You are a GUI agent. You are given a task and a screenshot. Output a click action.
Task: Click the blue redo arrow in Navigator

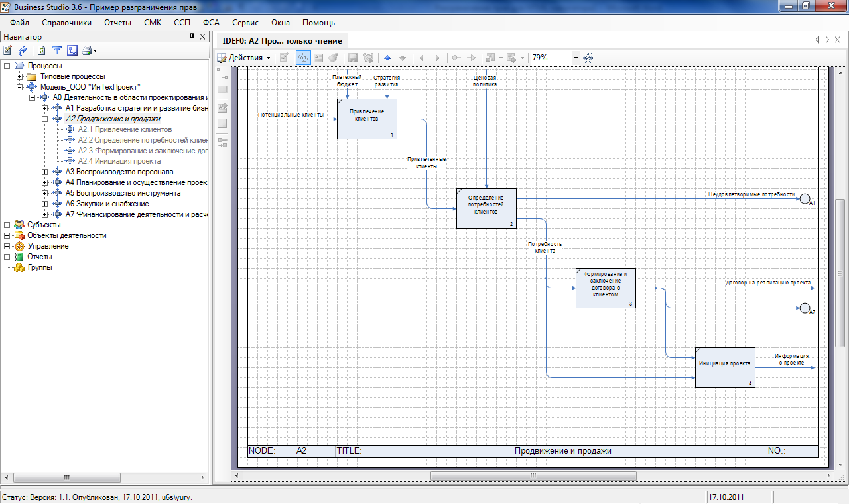pos(23,50)
